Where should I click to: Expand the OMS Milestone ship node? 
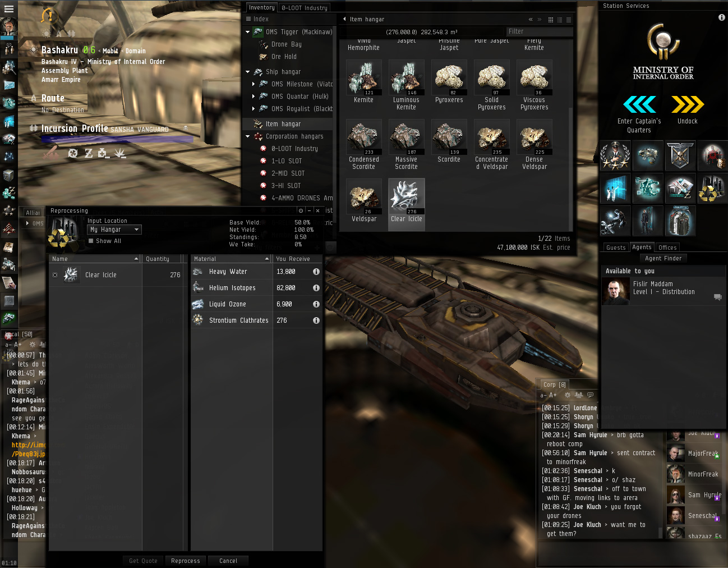click(254, 84)
